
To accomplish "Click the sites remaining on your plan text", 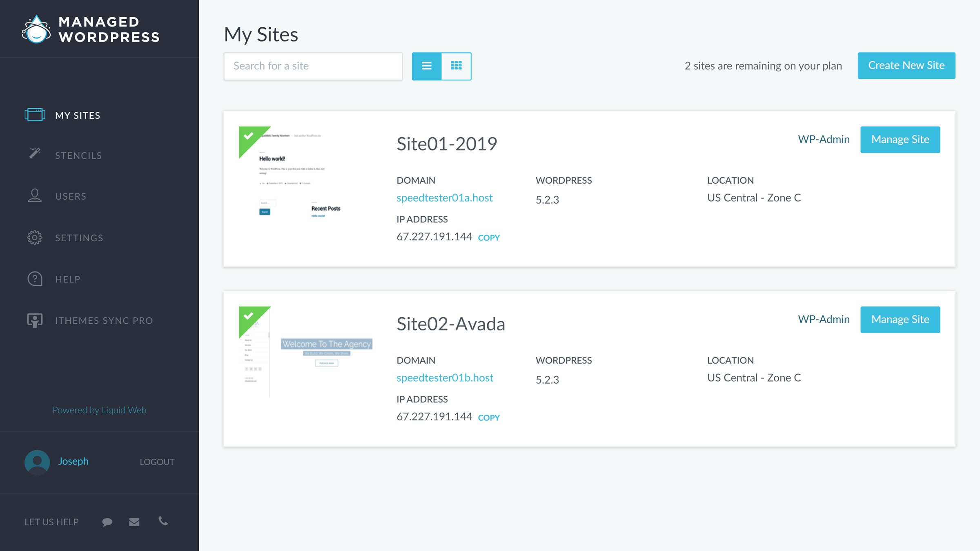I will click(763, 66).
